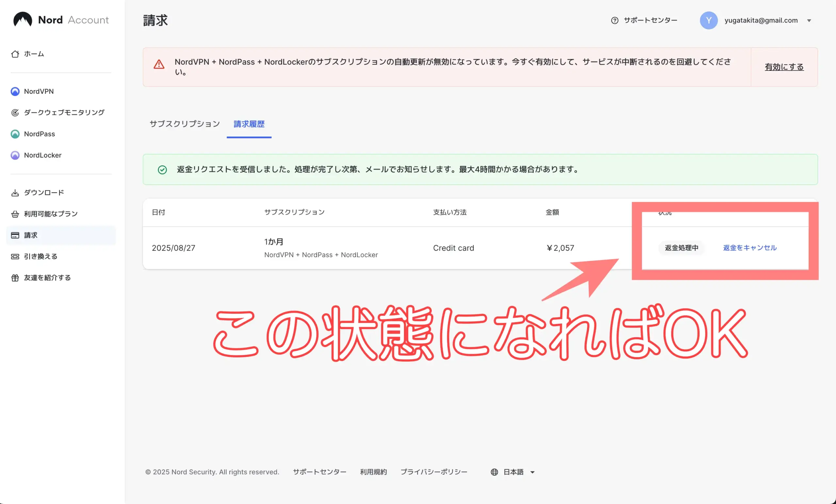
Task: Click the basket icon for available plans
Action: 15,214
